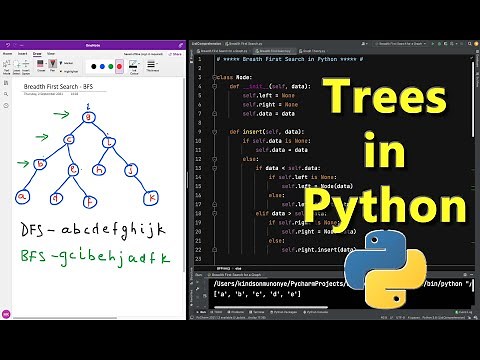Click the pen icon in OneNote title bar
The image size is (480, 360).
[181, 45]
